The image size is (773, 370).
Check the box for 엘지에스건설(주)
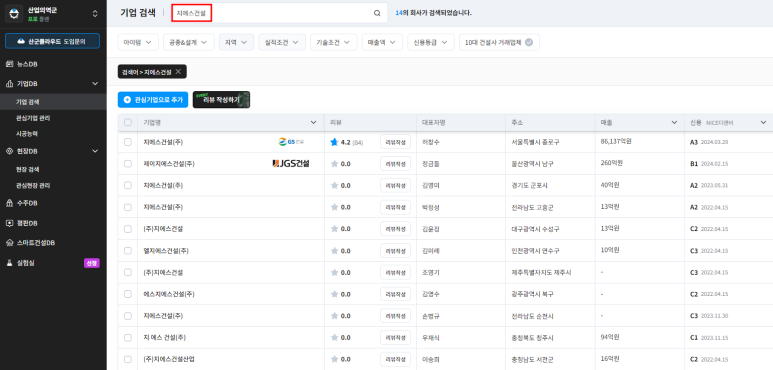point(128,251)
